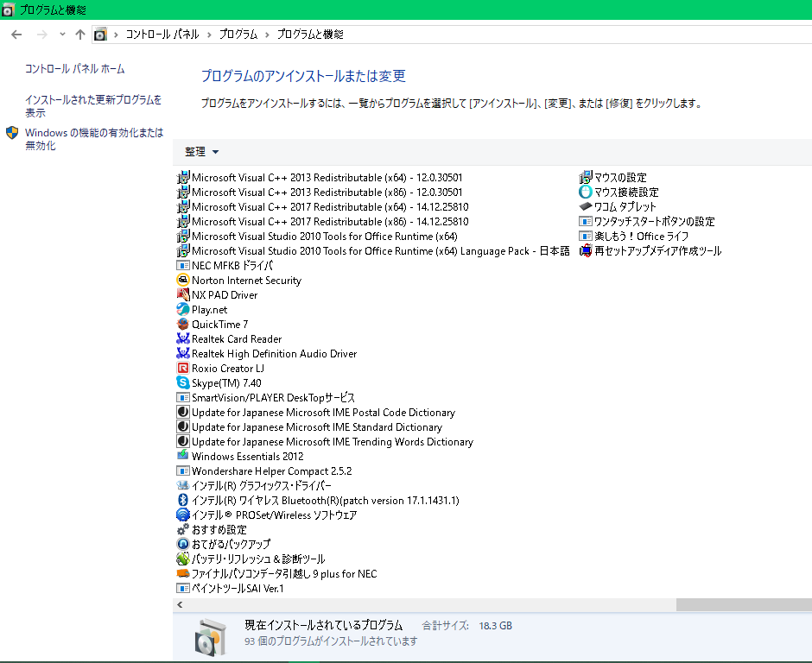Viewport: 812px width, 663px height.
Task: Click the Intel PROSet/Wireless software icon
Action: point(183,515)
